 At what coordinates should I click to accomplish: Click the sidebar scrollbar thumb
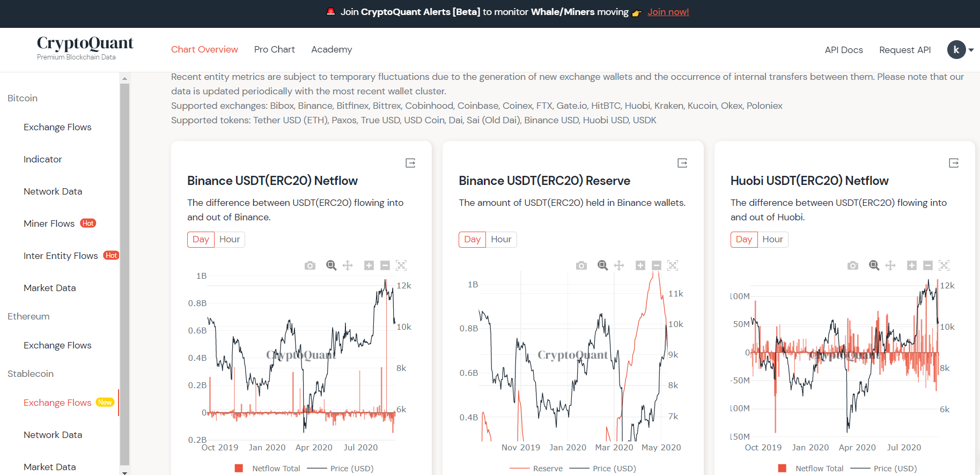pyautogui.click(x=124, y=273)
